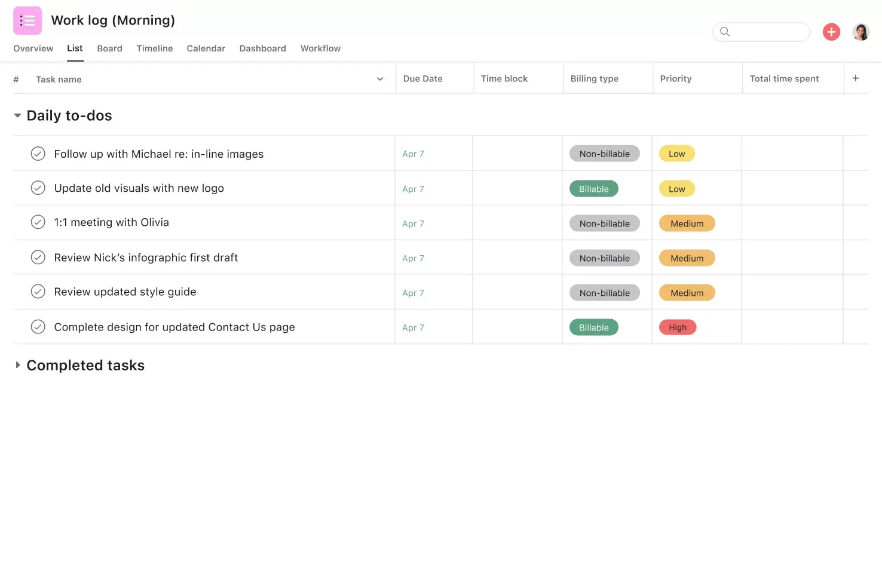Switch to the Board tab

pyautogui.click(x=109, y=48)
